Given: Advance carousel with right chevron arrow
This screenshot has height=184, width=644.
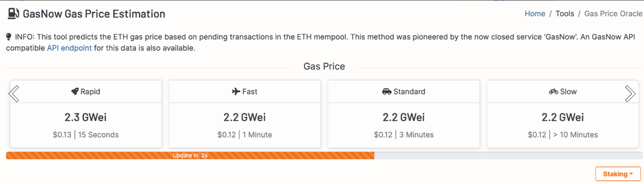Looking at the screenshot, I should (630, 93).
